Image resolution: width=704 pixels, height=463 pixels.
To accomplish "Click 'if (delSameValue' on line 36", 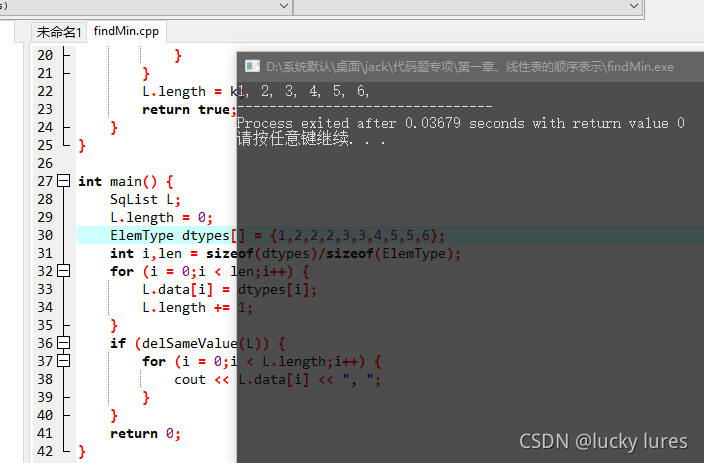I will [x=173, y=344].
